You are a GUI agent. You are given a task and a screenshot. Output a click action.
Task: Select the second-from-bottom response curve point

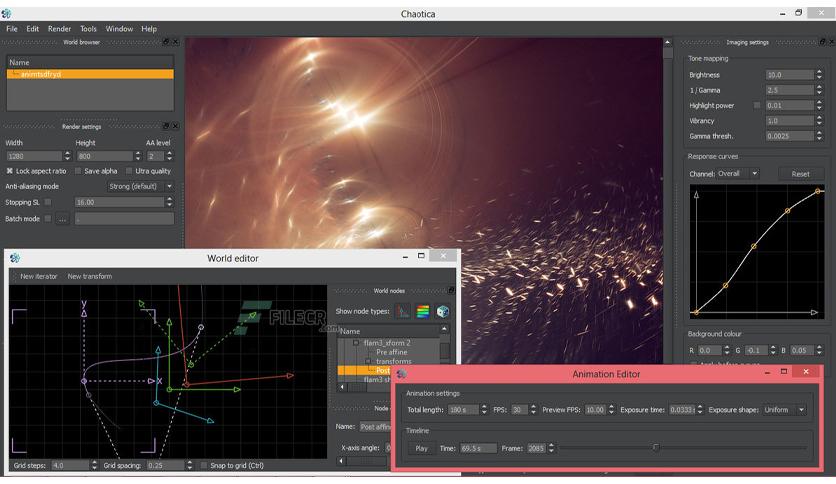pos(725,286)
